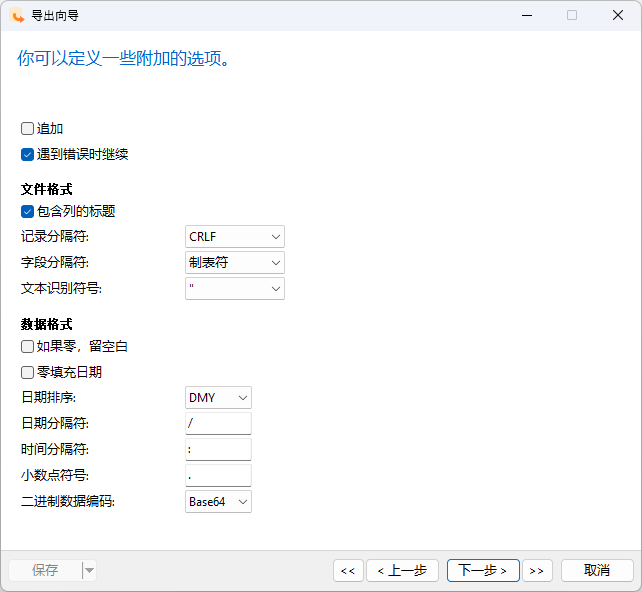The image size is (642, 592).
Task: Click the 时间分隔符 input field
Action: (x=218, y=450)
